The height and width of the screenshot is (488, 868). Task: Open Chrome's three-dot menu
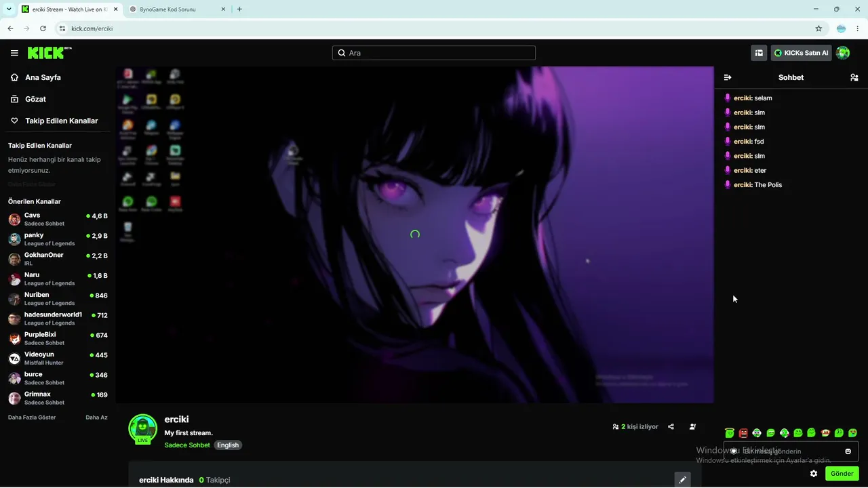tap(859, 28)
